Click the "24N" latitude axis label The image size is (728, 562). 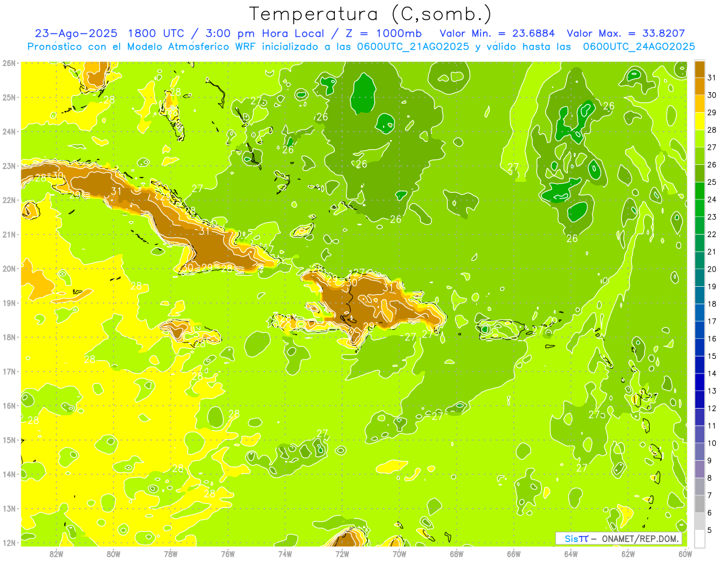click(x=9, y=132)
